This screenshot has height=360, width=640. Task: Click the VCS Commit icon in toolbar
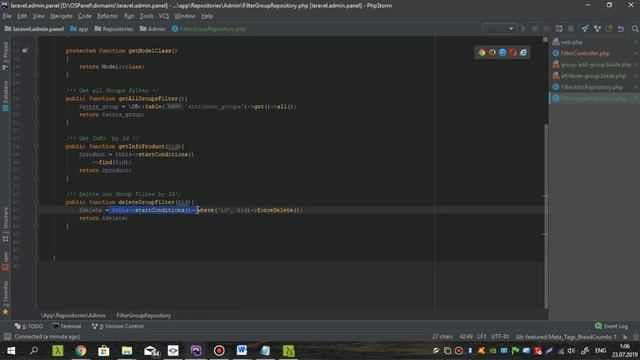(597, 29)
